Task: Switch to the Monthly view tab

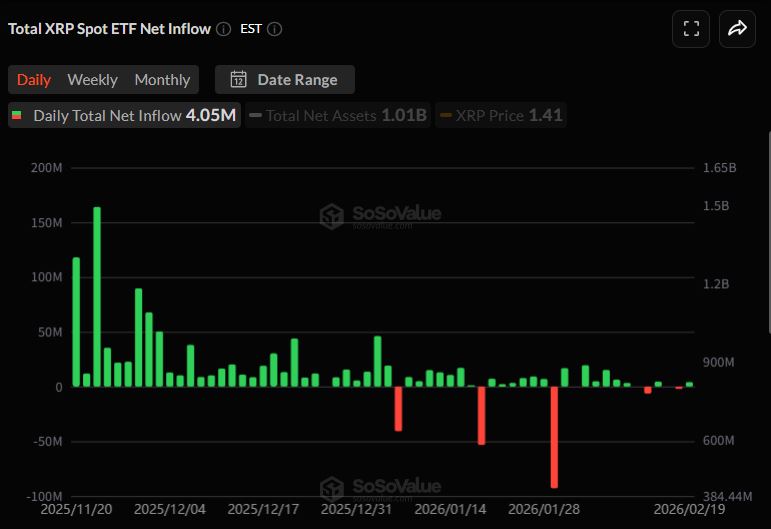Action: [x=162, y=80]
